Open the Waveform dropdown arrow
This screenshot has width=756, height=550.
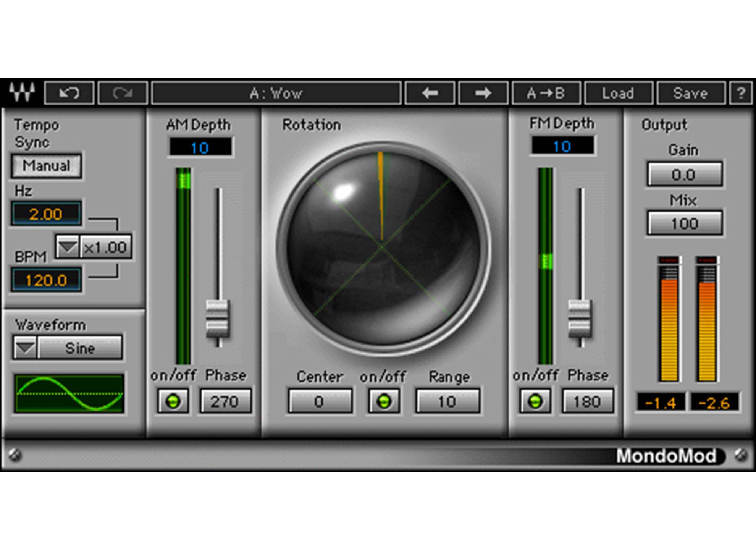pos(25,348)
